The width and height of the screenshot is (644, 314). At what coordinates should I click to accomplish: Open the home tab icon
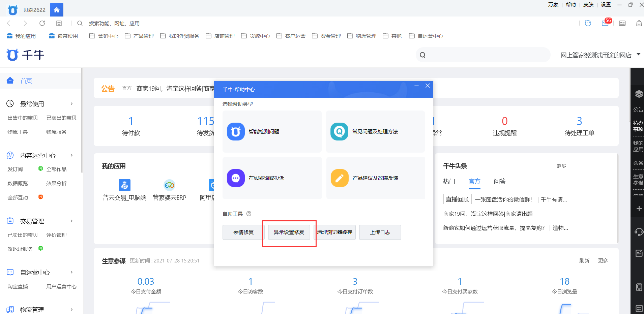[x=56, y=10]
